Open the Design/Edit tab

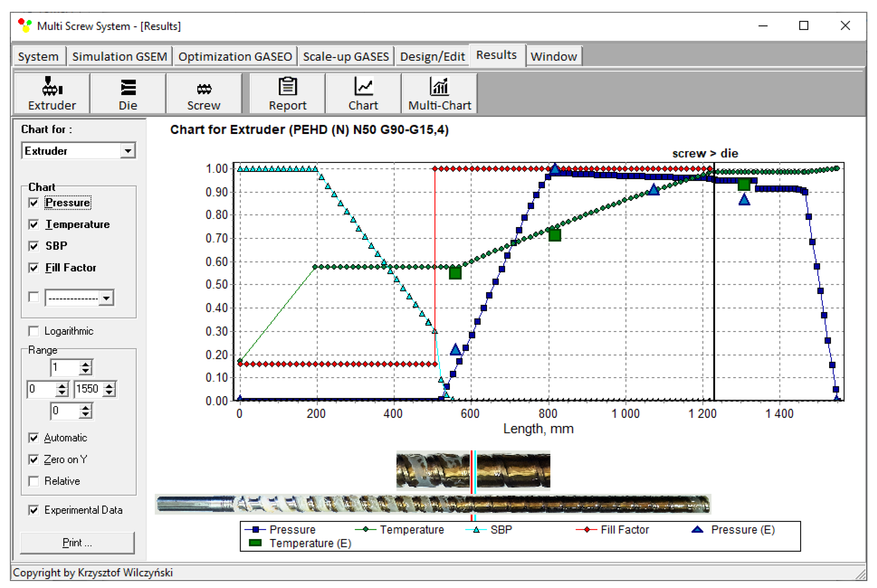(432, 57)
